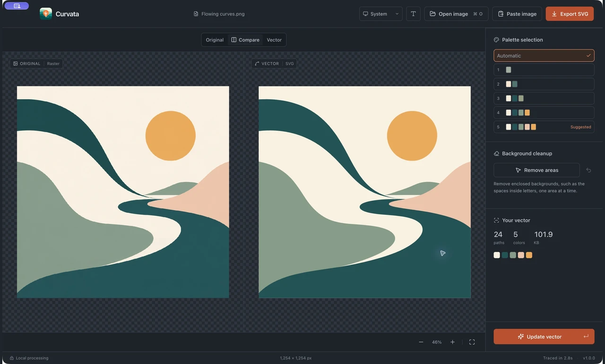605x364 pixels.
Task: Click the Remove areas button
Action: coord(536,170)
